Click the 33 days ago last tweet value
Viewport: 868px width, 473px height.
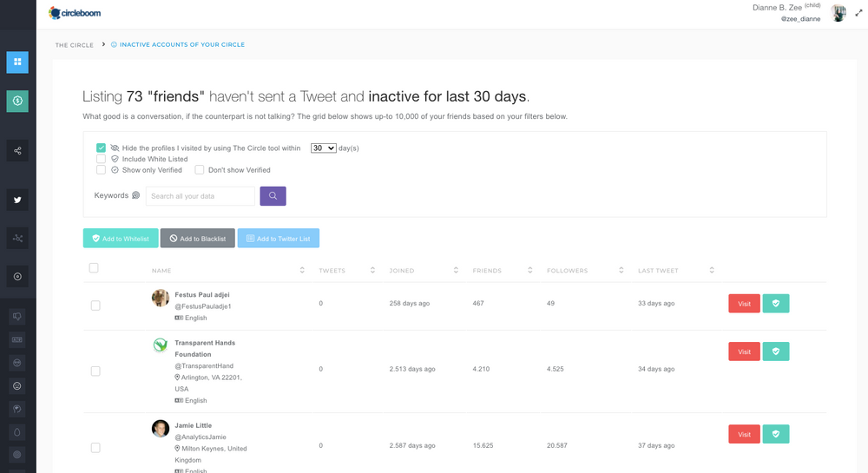656,303
